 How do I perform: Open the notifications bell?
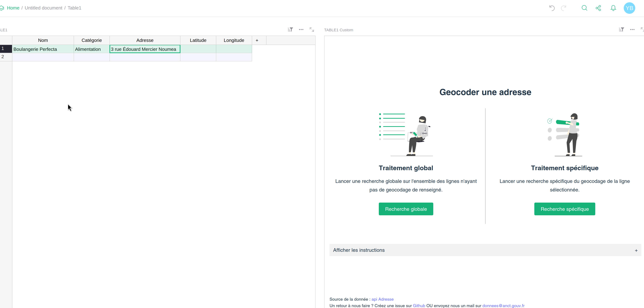click(613, 8)
